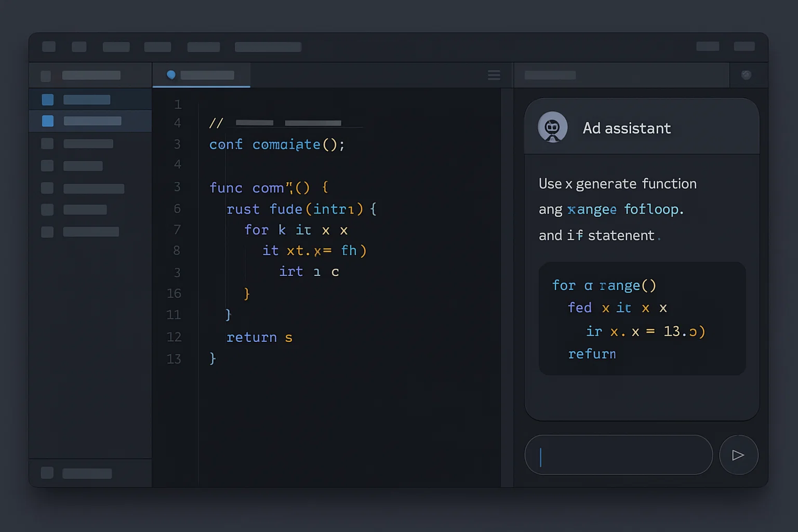Select the highlighted second item in sidebar list
798x532 pixels.
click(92, 121)
